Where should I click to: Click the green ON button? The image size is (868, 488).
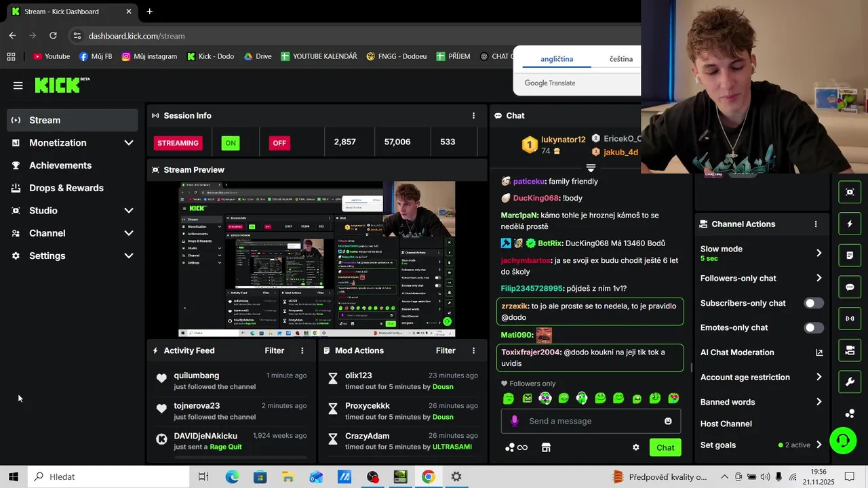click(x=231, y=143)
